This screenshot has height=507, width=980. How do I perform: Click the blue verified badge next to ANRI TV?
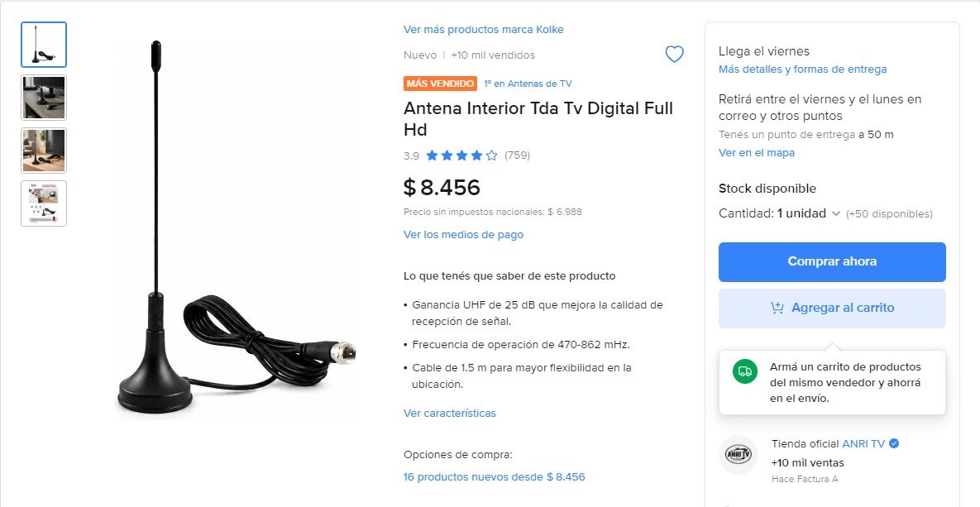tap(894, 443)
